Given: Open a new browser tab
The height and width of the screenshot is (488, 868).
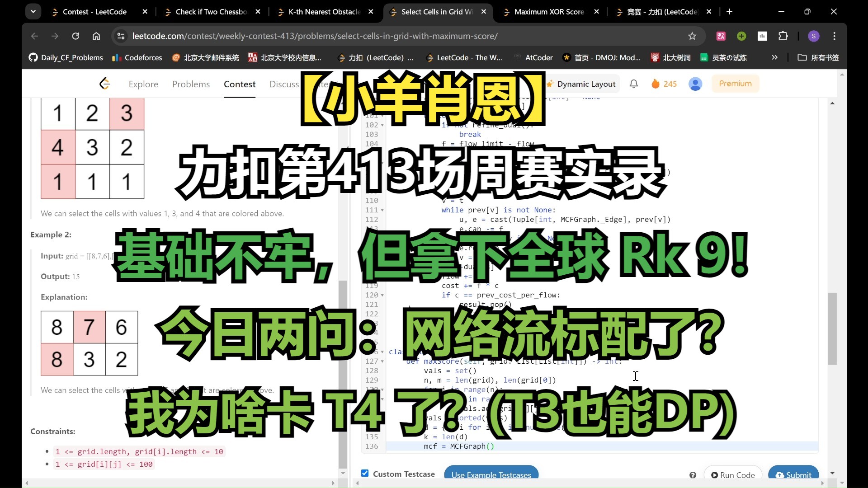Looking at the screenshot, I should click(729, 12).
